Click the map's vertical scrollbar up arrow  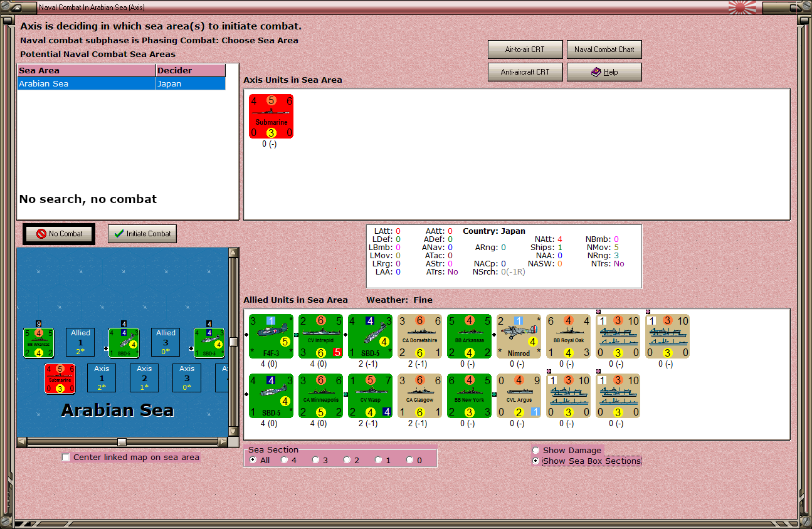pyautogui.click(x=233, y=253)
